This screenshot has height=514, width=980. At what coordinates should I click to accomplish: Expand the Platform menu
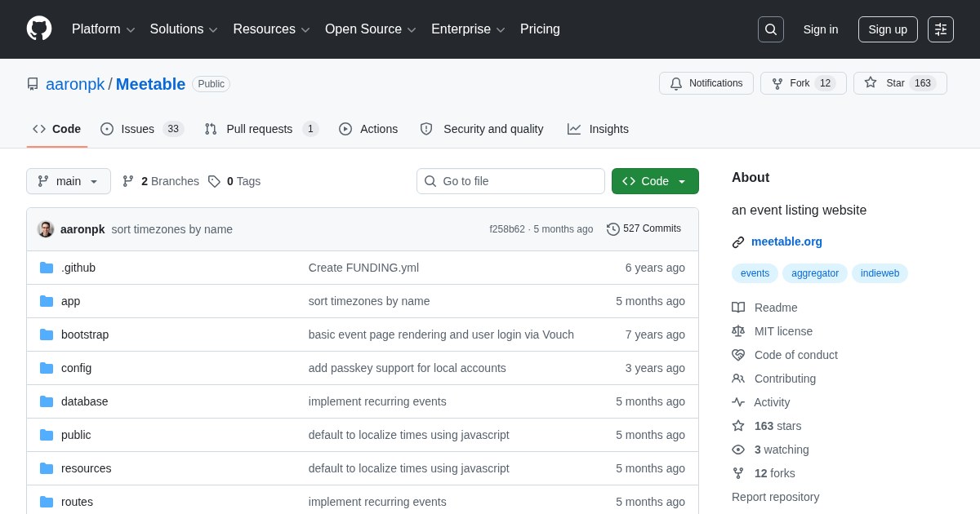pyautogui.click(x=104, y=29)
